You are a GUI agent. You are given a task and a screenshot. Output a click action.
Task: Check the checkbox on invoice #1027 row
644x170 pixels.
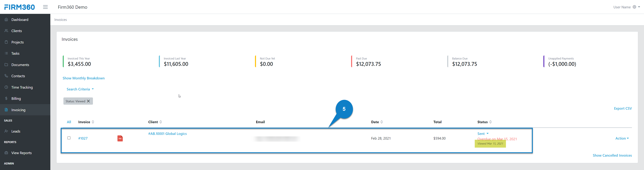69,138
